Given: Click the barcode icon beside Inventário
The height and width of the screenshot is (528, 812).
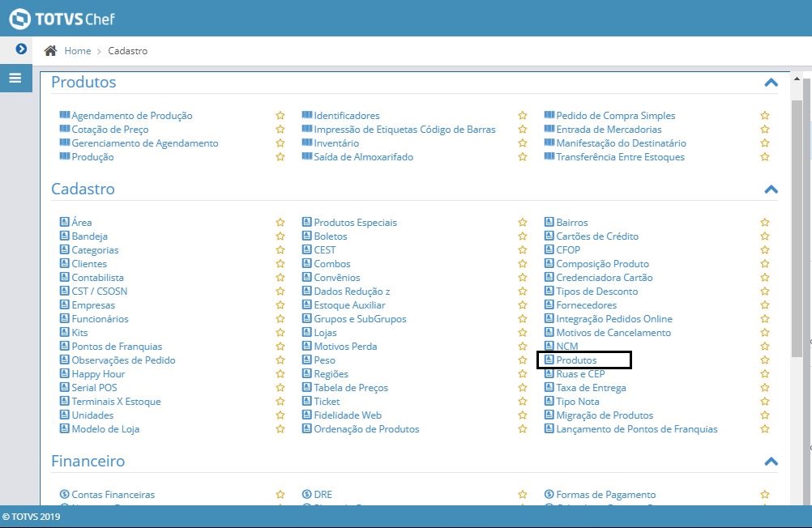Looking at the screenshot, I should 307,143.
